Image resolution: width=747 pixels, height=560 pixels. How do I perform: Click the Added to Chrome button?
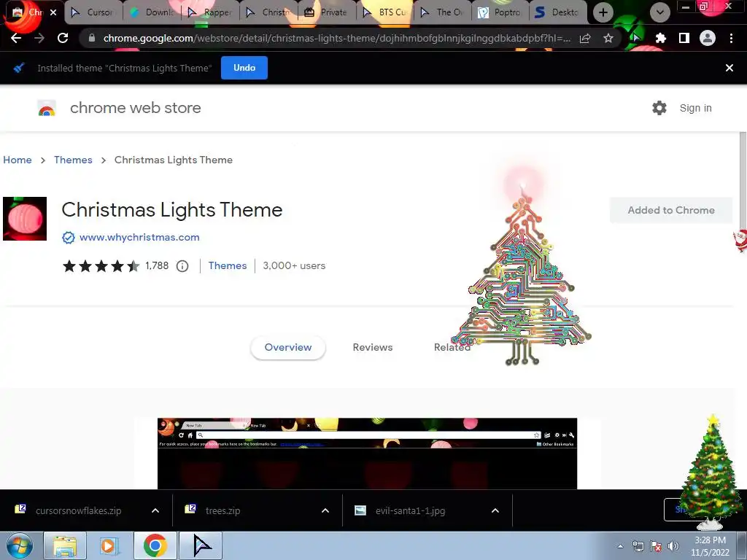(671, 210)
